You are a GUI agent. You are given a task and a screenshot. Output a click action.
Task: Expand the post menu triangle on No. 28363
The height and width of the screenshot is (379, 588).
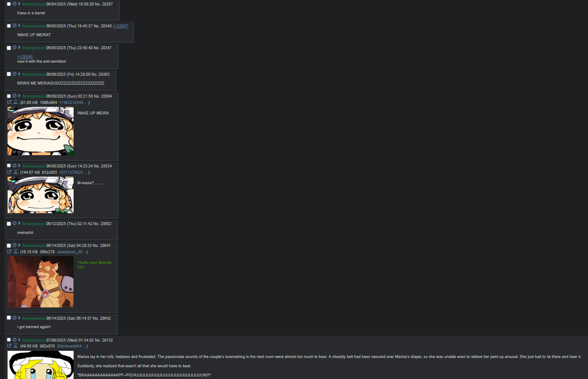pyautogui.click(x=19, y=74)
